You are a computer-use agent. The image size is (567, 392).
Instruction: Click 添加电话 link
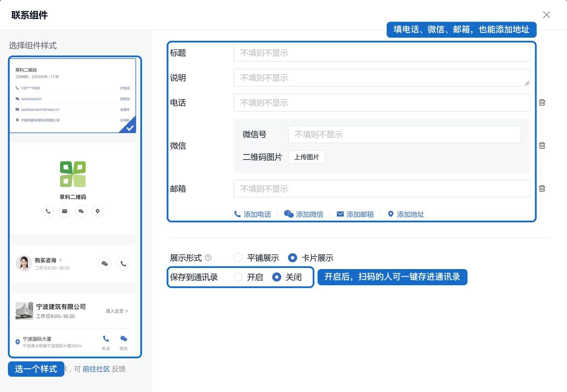click(x=252, y=214)
